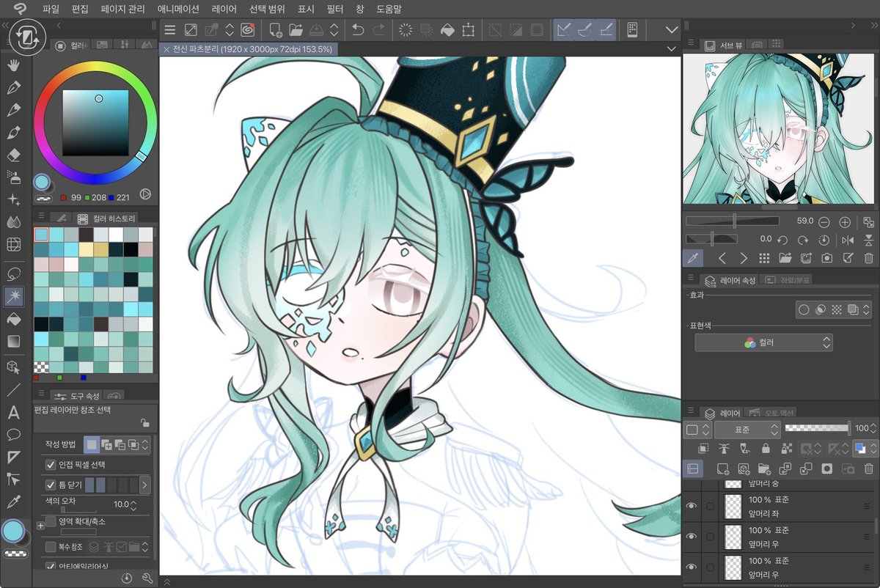Expand the 틈 닫기 level options arrow
880x588 pixels.
click(x=144, y=485)
